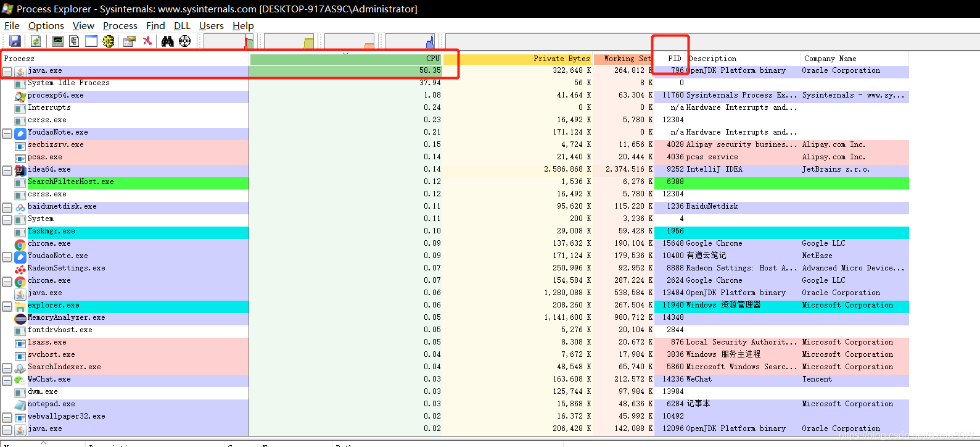Click the MemoryAnalyzer.exe process icon
This screenshot has width=980, height=447.
(20, 318)
